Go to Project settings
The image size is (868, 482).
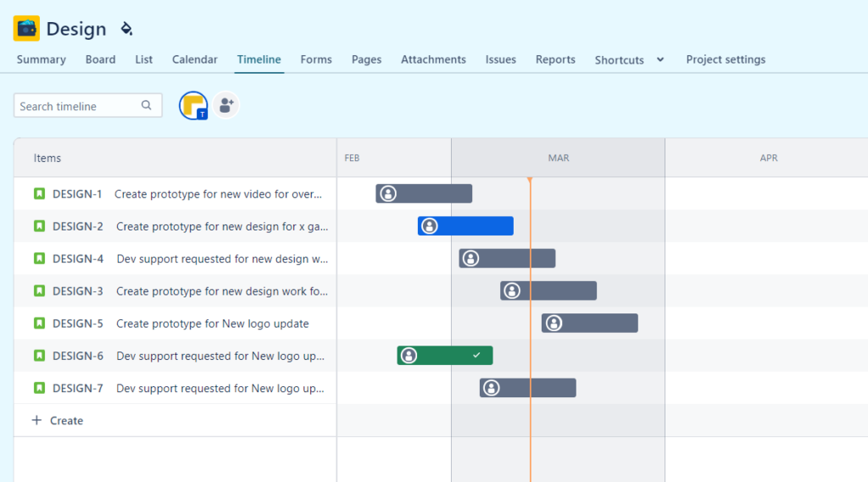726,59
